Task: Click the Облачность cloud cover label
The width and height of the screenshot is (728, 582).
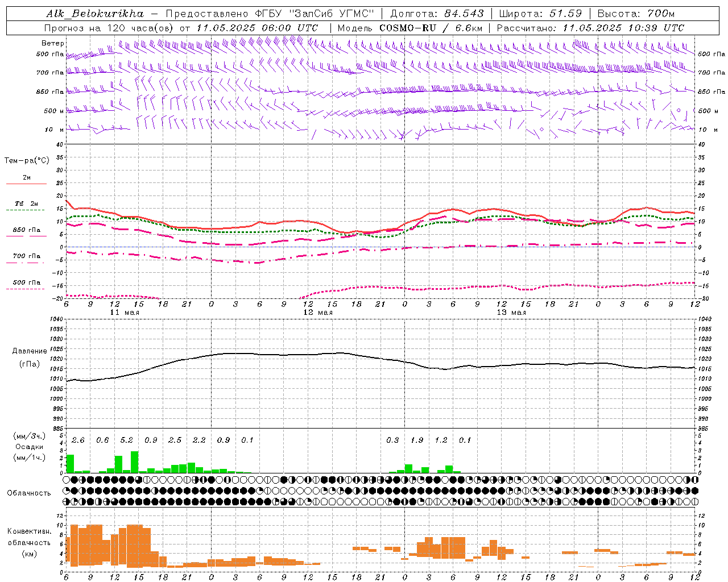Action: point(29,493)
